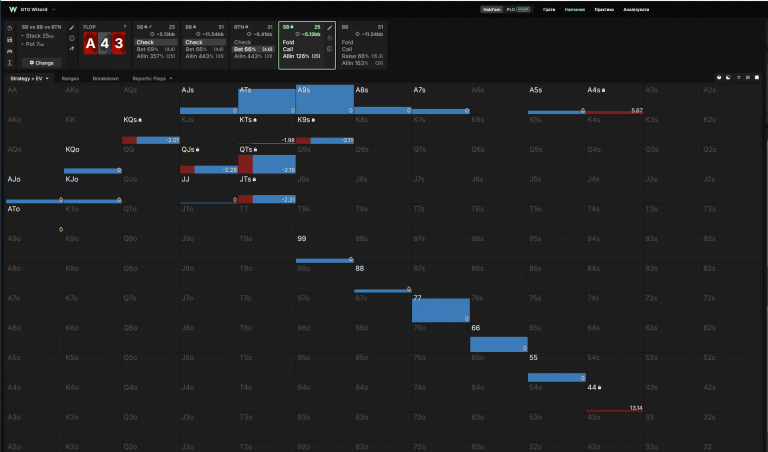Open the dropdown next to GTO Wizard title
The image size is (768, 452).
[x=53, y=9]
